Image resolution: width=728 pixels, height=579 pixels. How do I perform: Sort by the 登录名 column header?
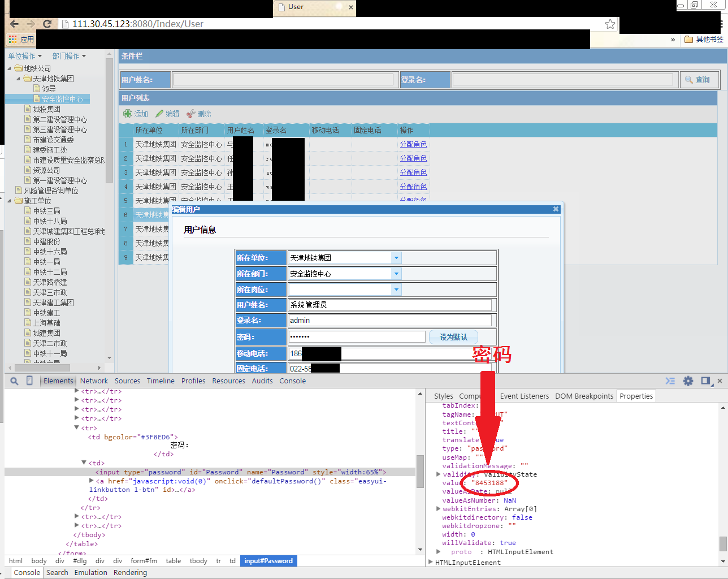[x=286, y=130]
